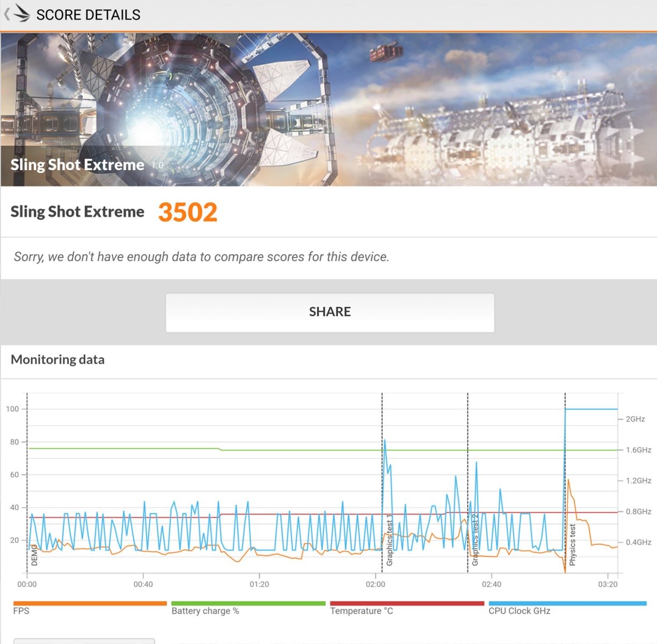The image size is (657, 644).
Task: Go back using the 3DMark logo arrow
Action: pos(17,14)
